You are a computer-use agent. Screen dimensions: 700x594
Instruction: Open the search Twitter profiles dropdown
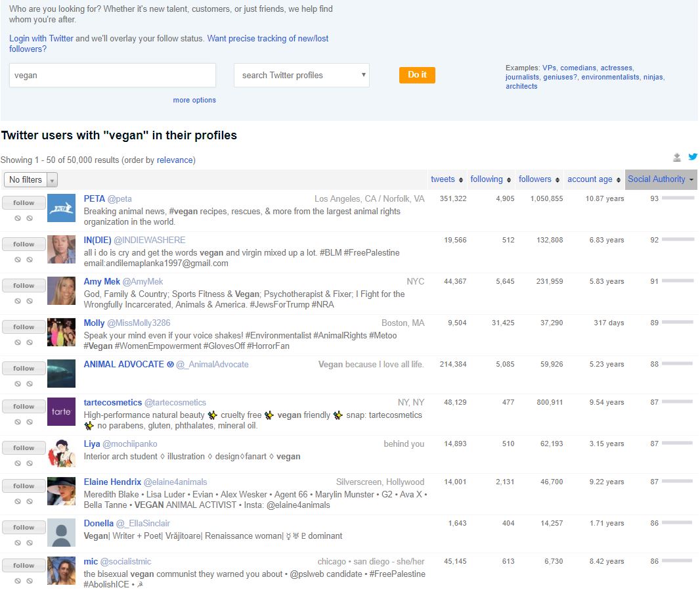(301, 75)
